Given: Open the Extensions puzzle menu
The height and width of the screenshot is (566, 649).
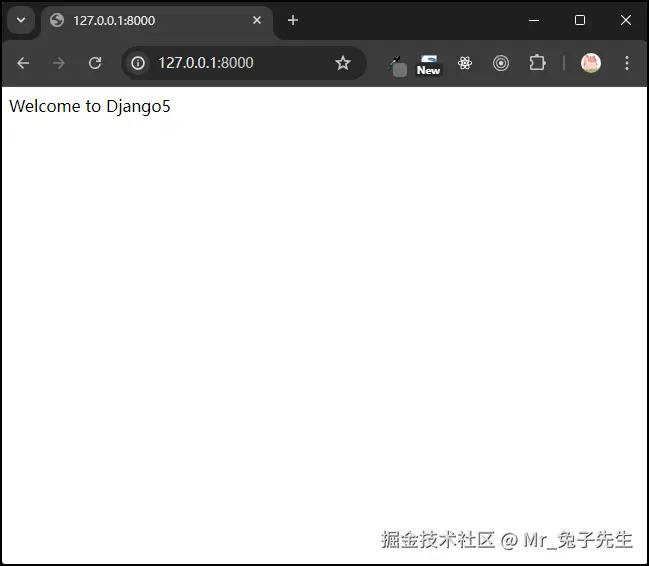Looking at the screenshot, I should pyautogui.click(x=537, y=63).
